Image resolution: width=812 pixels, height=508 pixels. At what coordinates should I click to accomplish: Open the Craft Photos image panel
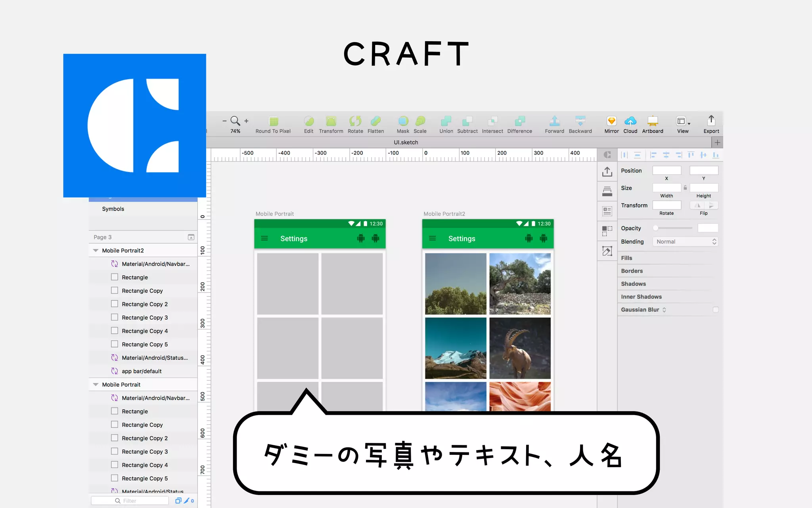click(x=607, y=251)
